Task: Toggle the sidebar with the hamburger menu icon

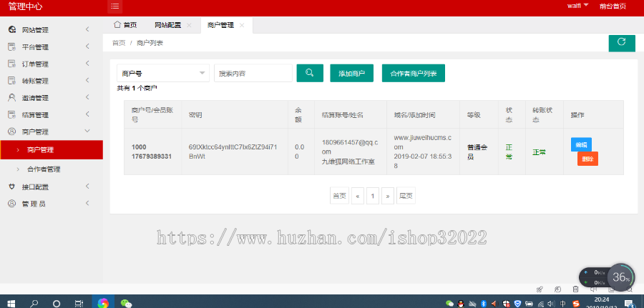Action: [115, 6]
